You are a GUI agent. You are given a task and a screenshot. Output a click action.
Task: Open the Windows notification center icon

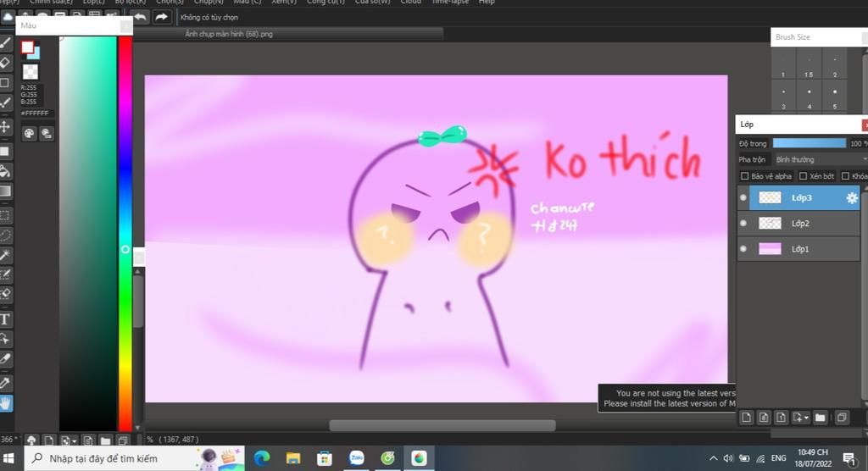(x=849, y=458)
